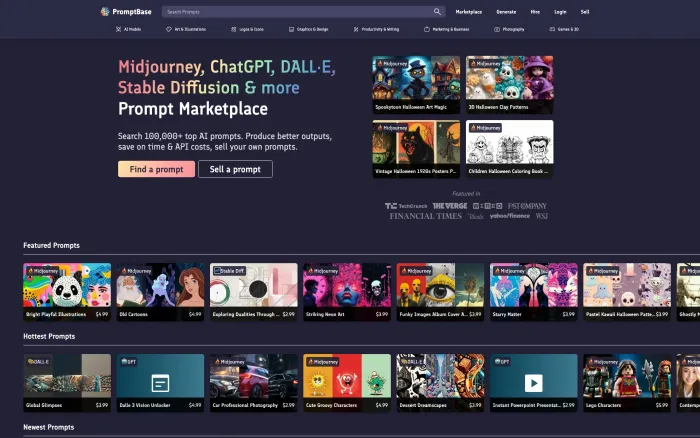Click the Yahoo Finance logo
Viewport: 700px width, 438px height.
[x=509, y=216]
